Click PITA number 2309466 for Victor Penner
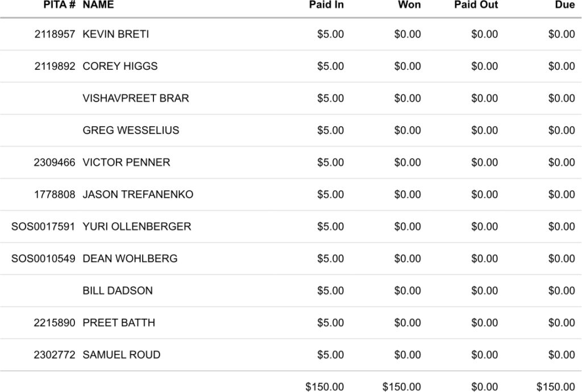 pyautogui.click(x=55, y=162)
